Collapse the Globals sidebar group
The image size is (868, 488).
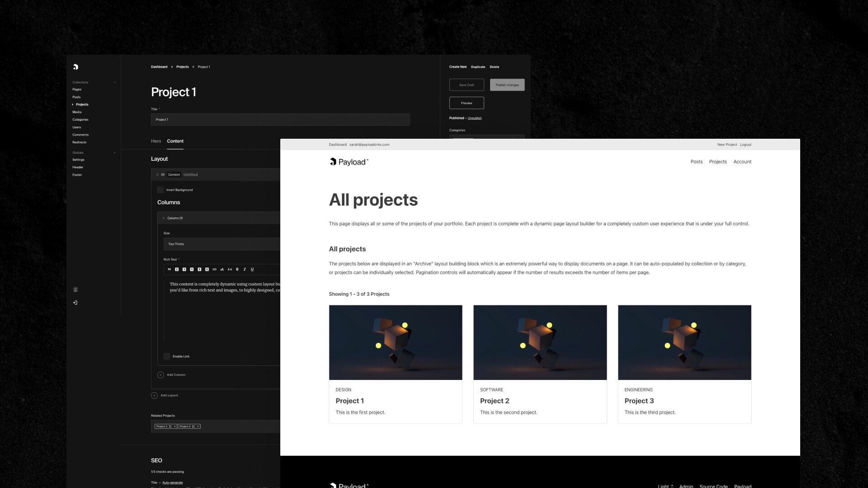[x=114, y=153]
